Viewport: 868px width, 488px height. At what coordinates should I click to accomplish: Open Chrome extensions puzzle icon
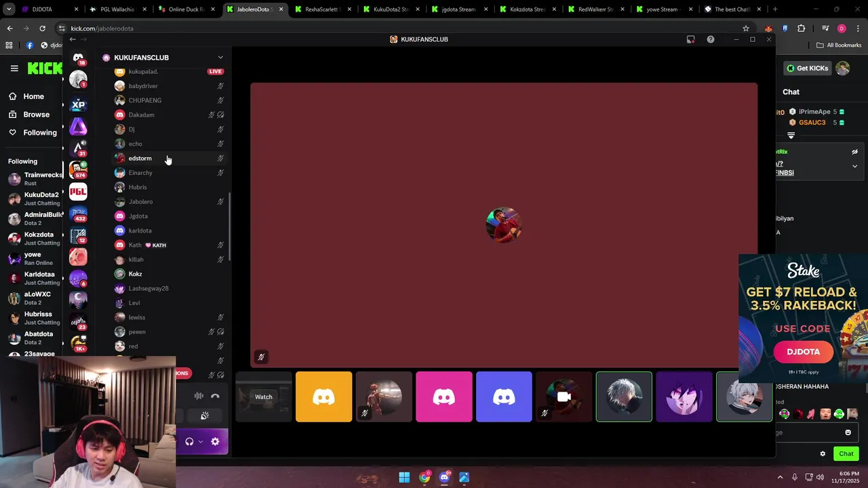pos(802,28)
